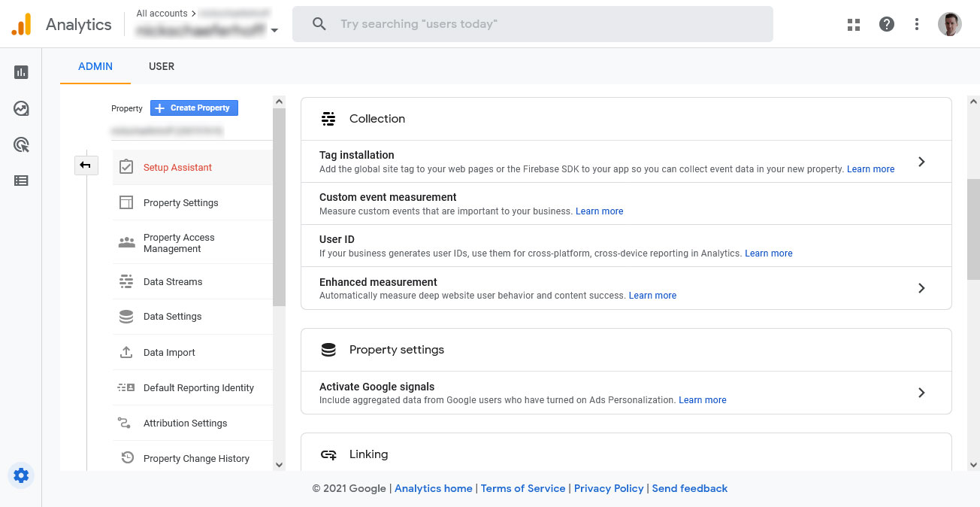980x507 pixels.
Task: Open the account selector dropdown arrow
Action: (274, 31)
